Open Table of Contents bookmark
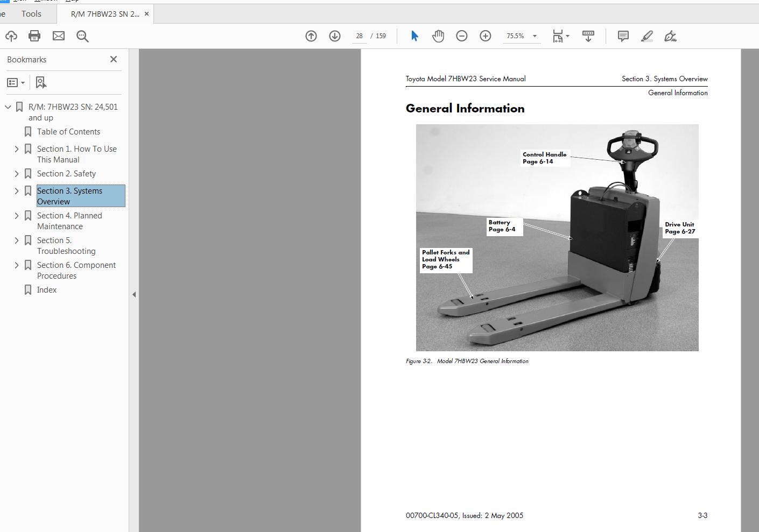This screenshot has height=532, width=759. tap(68, 132)
